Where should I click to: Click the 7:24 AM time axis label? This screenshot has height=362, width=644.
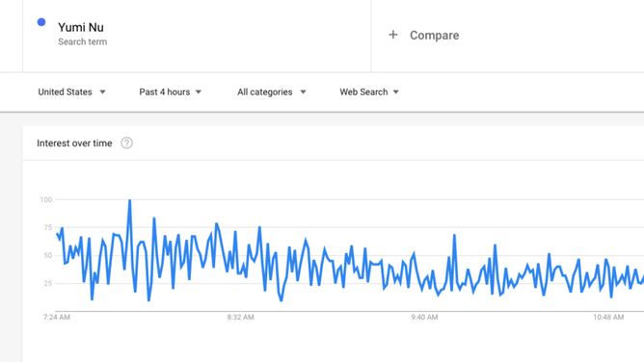57,318
